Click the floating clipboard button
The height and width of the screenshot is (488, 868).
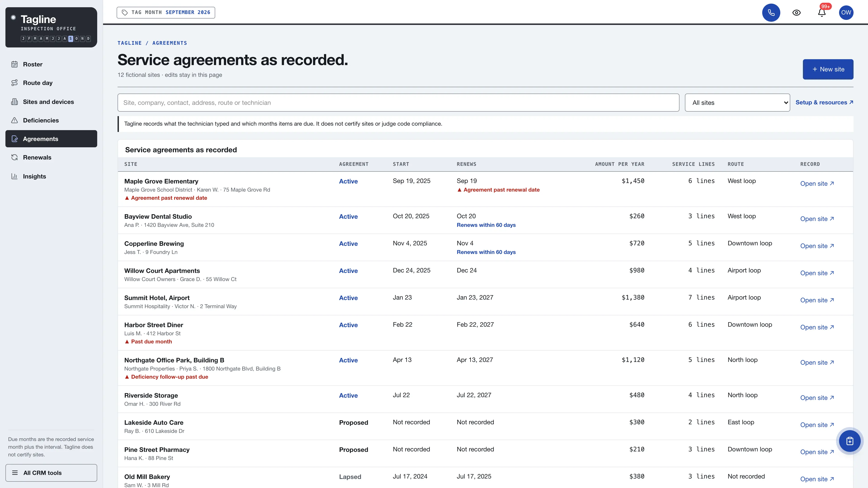tap(849, 441)
